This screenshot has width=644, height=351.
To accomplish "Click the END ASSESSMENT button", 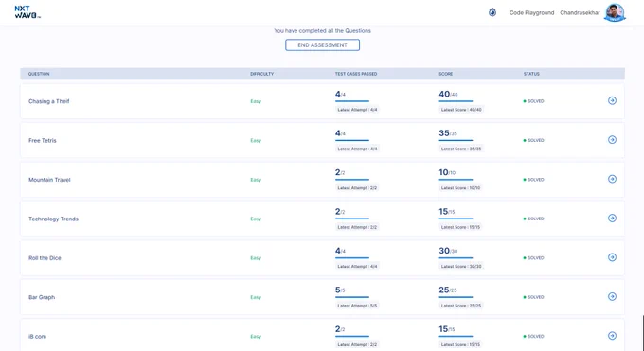I will 322,45.
